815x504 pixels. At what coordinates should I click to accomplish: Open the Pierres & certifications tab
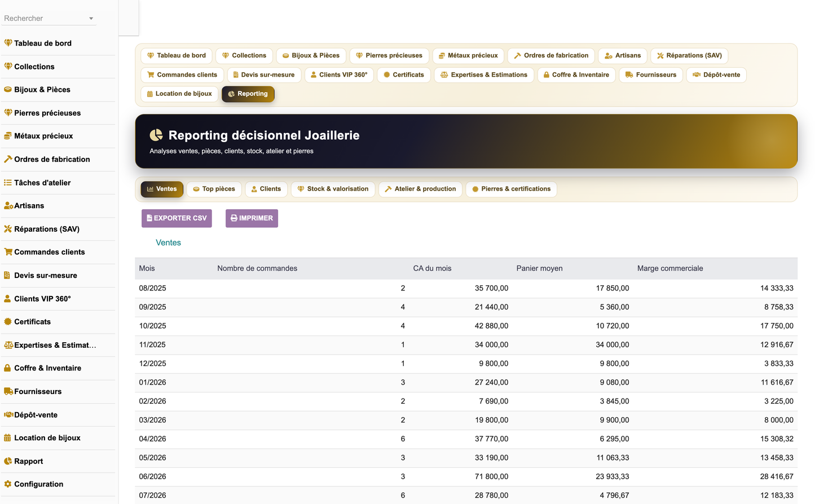[511, 189]
